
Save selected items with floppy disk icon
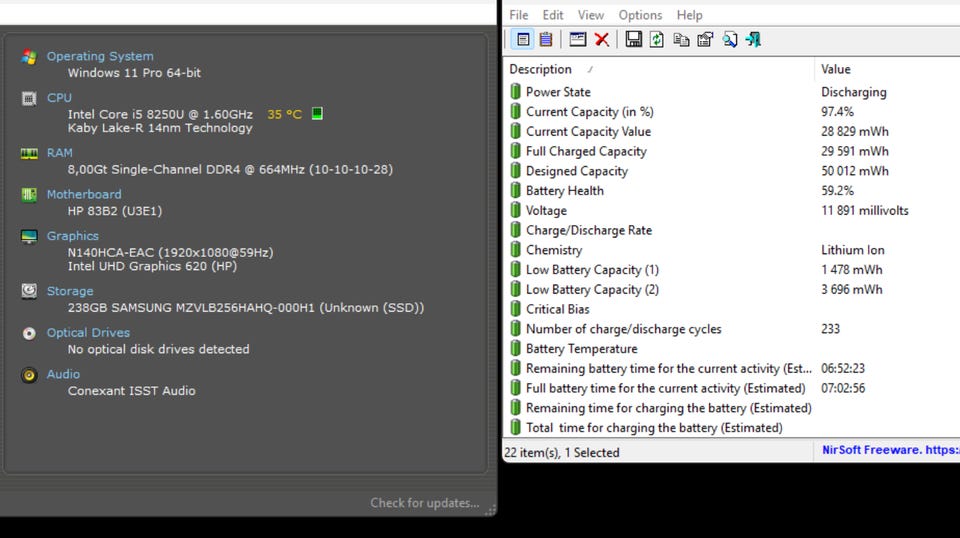[633, 40]
